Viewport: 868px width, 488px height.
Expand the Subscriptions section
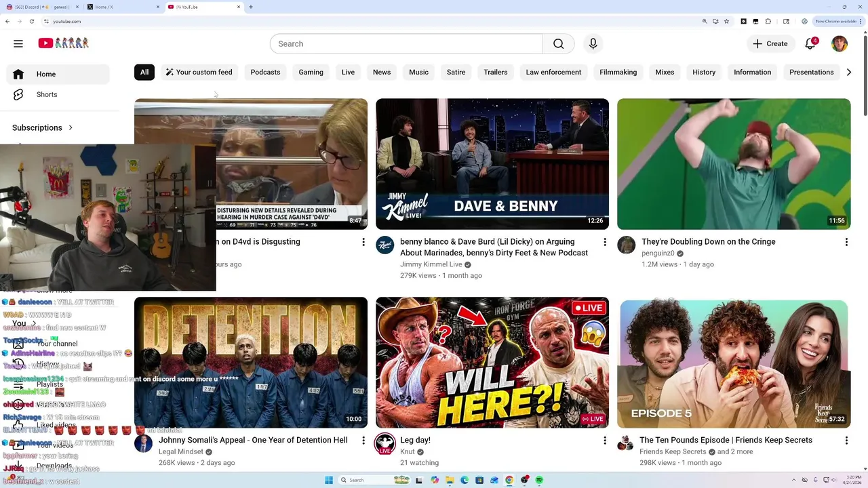click(42, 127)
